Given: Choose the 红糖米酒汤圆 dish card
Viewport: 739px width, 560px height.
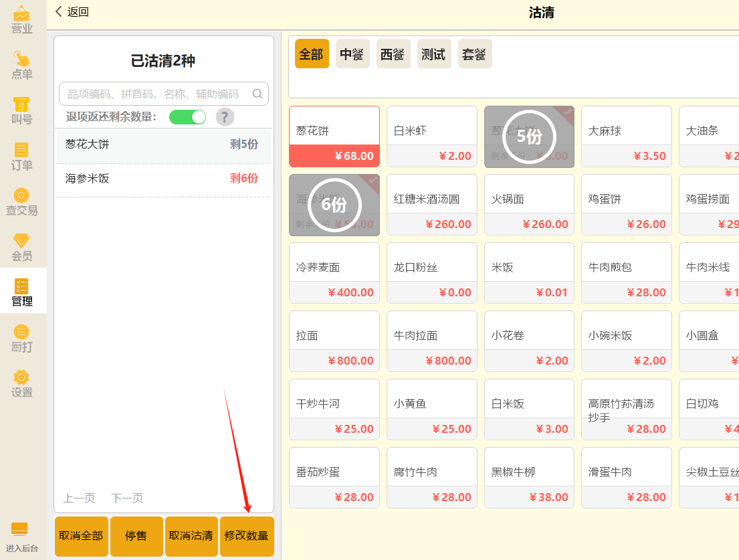Looking at the screenshot, I should click(x=432, y=205).
